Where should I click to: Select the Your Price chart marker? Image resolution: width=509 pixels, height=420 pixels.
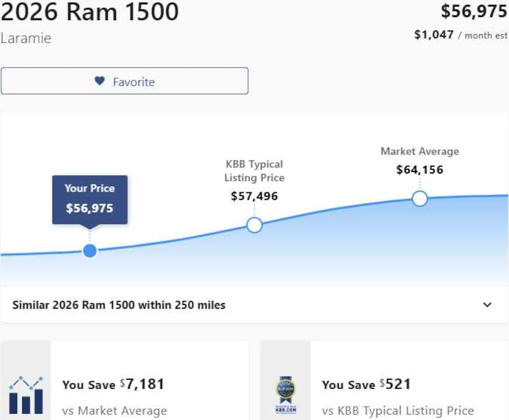(x=90, y=251)
